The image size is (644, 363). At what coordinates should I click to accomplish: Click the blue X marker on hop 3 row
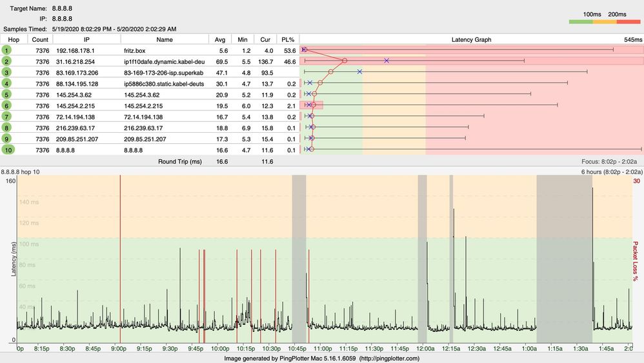point(359,72)
